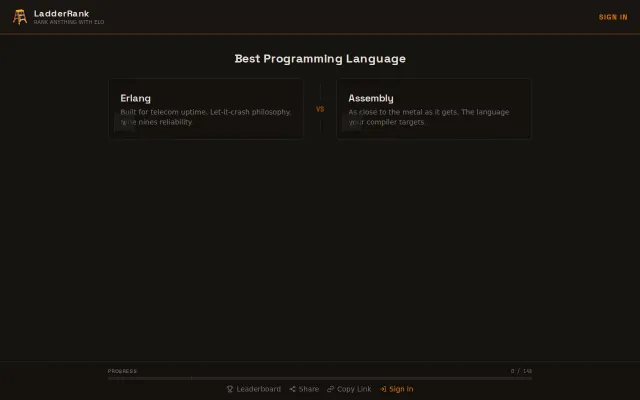This screenshot has height=400, width=640.
Task: Click the Erlang heading text
Action: pyautogui.click(x=136, y=98)
